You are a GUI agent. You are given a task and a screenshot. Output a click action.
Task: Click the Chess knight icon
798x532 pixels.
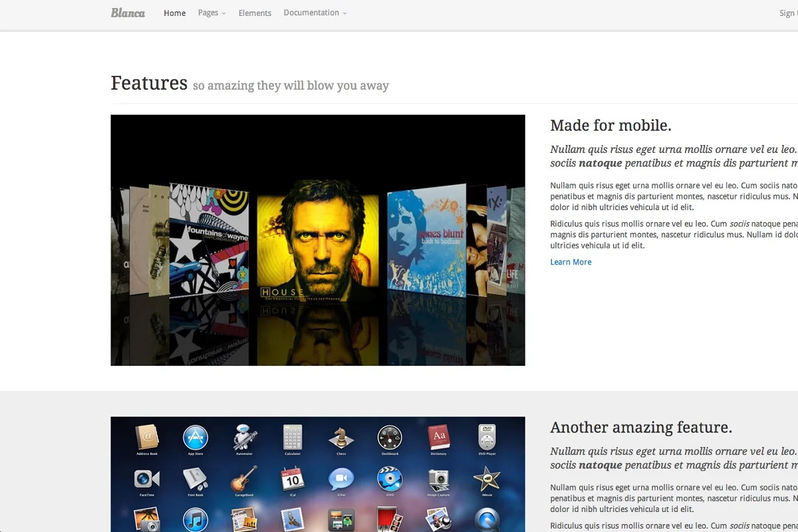point(341,438)
